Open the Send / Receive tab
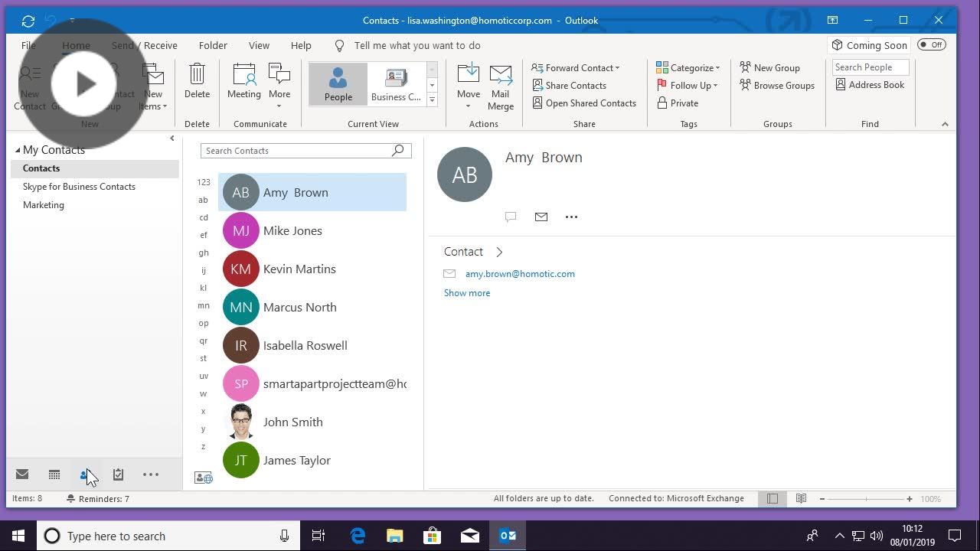This screenshot has height=551, width=980. [144, 45]
